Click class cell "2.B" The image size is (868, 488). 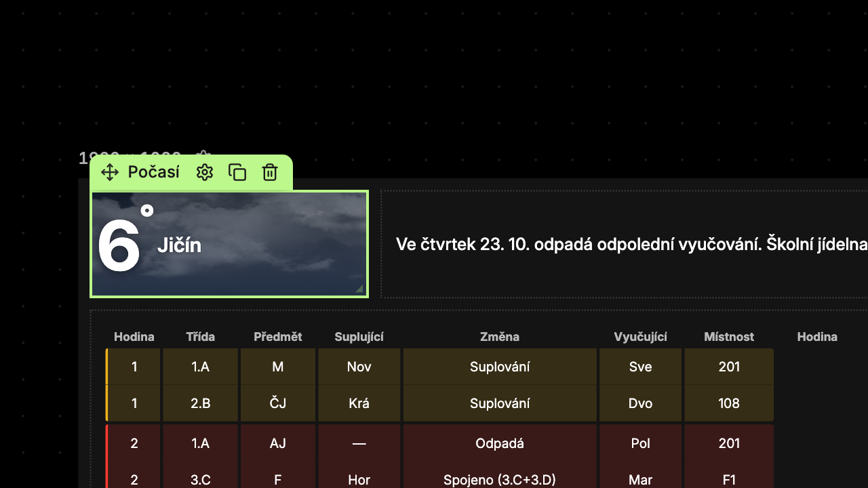[x=201, y=403]
